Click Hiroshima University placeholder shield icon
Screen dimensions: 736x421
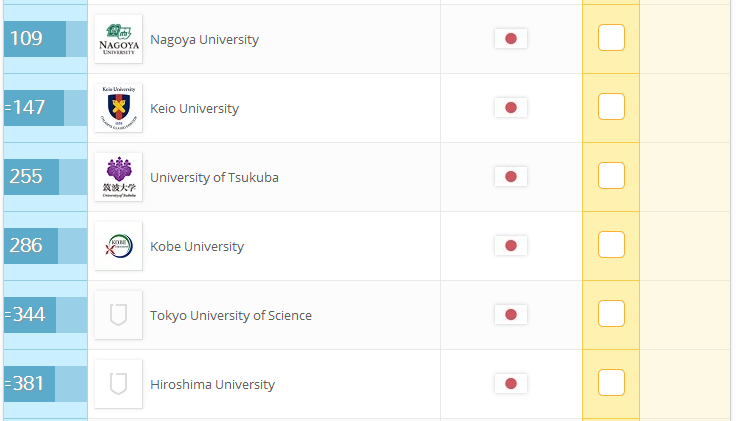[x=118, y=384]
